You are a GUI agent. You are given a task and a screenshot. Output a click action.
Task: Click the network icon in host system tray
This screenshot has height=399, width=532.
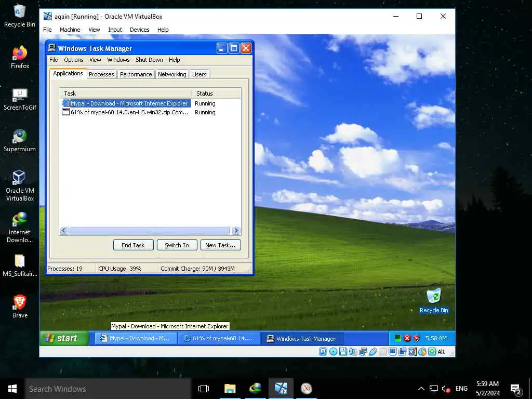point(434,389)
